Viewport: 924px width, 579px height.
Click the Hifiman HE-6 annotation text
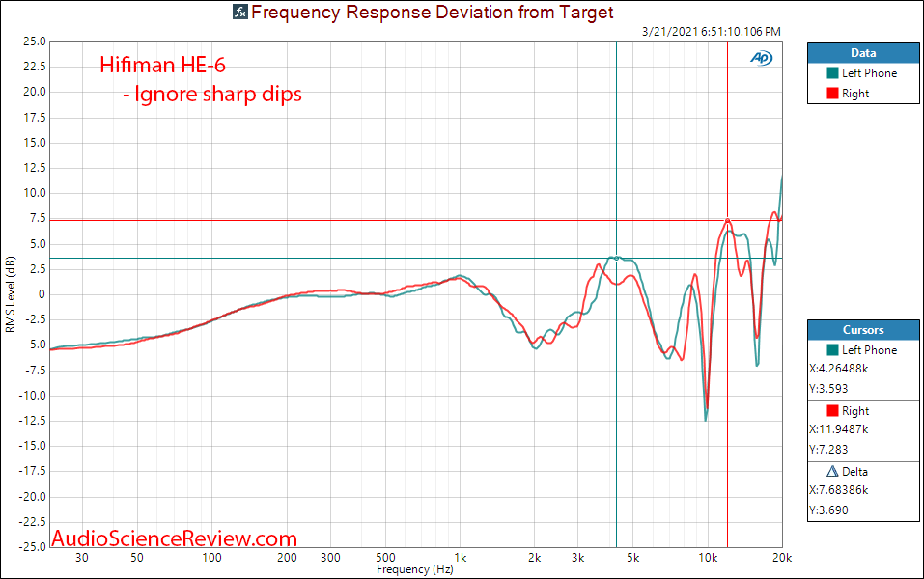click(162, 65)
